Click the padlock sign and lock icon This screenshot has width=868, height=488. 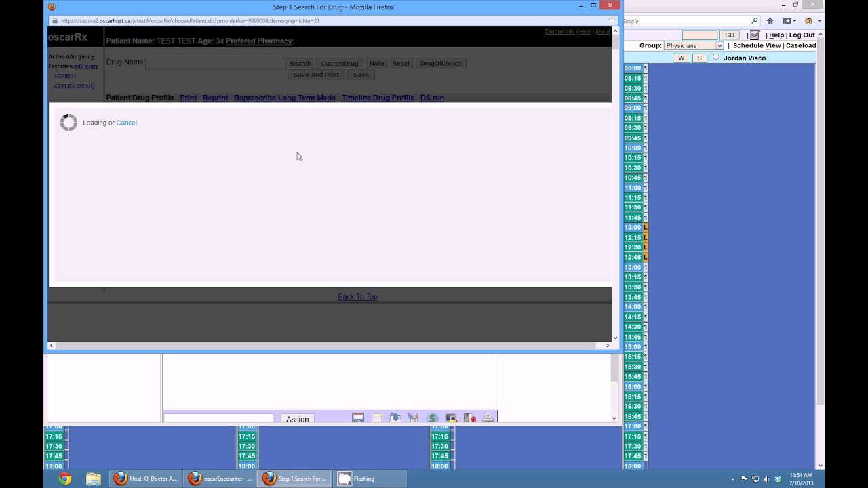click(451, 418)
